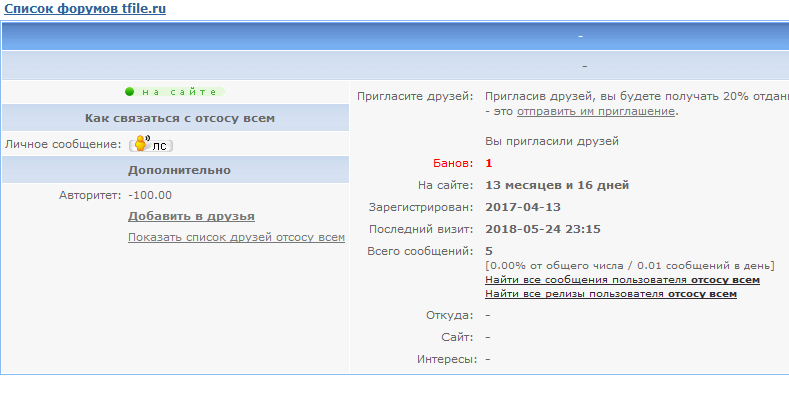Click the 'Личное сообщение:' label
789x396 pixels.
63,144
